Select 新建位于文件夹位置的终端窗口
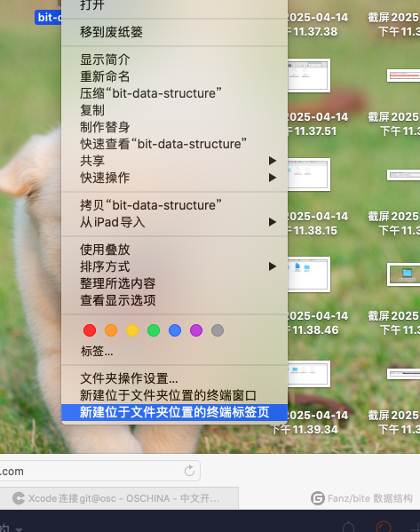The image size is (420, 532). [174, 395]
